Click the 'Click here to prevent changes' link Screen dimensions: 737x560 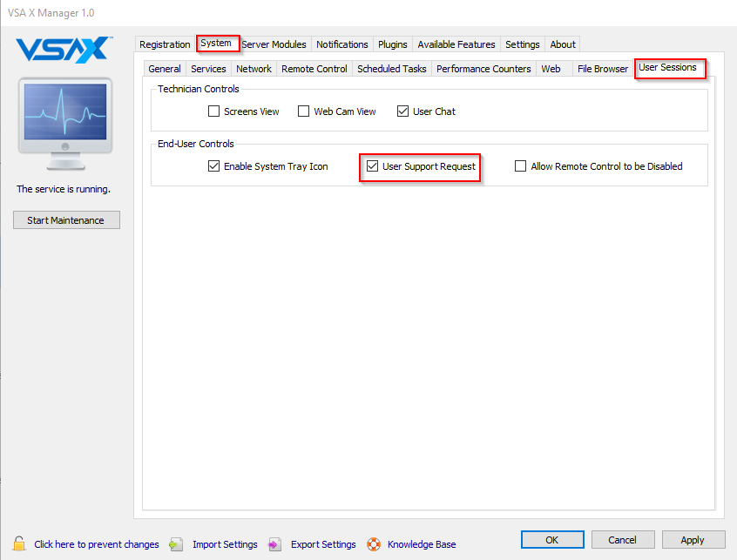pyautogui.click(x=97, y=544)
